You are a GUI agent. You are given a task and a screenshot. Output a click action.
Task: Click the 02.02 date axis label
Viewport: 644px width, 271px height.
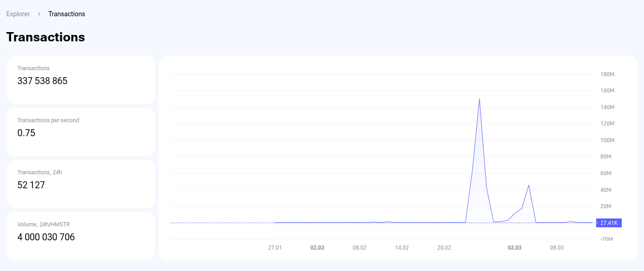(x=317, y=248)
